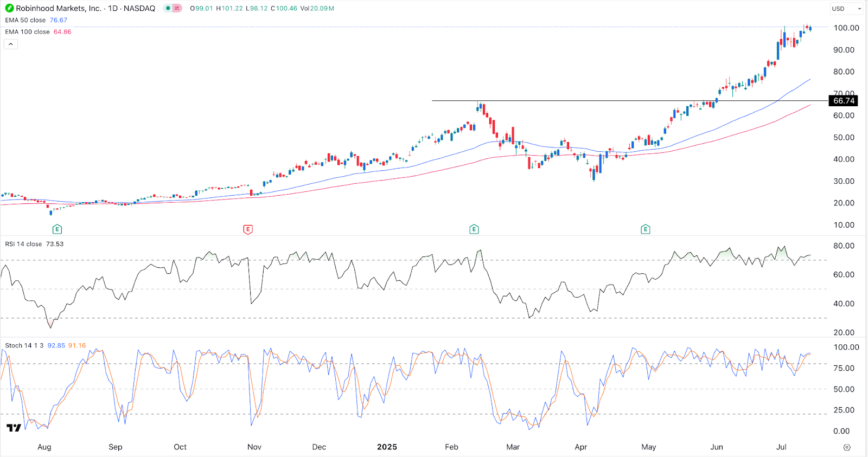The width and height of the screenshot is (868, 457).
Task: Select the Stoch 14 1 3 indicator label
Action: (24, 345)
